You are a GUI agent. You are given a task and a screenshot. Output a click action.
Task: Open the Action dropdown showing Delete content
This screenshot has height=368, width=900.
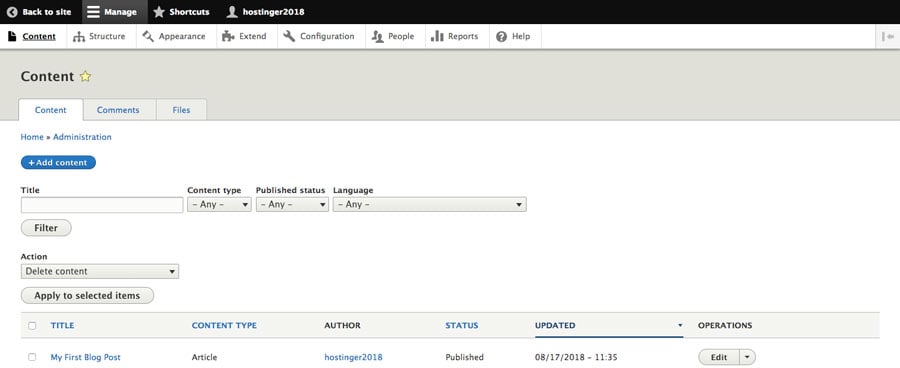coord(100,271)
